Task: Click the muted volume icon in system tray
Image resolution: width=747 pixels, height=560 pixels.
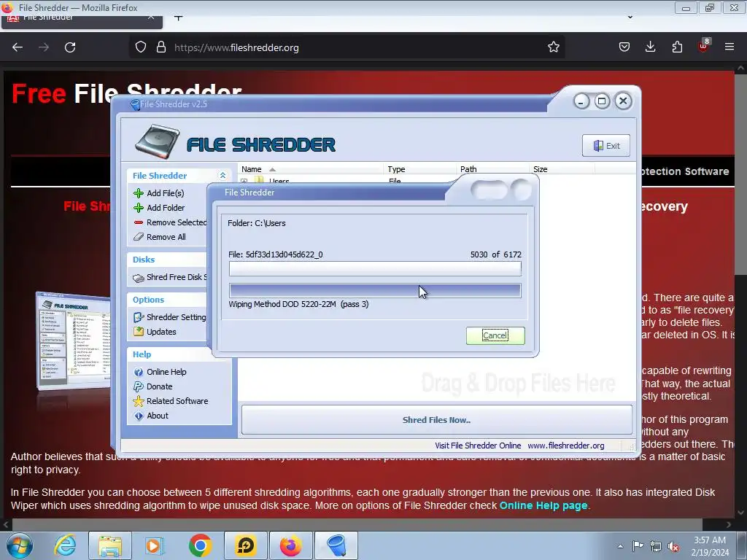Action: (673, 546)
